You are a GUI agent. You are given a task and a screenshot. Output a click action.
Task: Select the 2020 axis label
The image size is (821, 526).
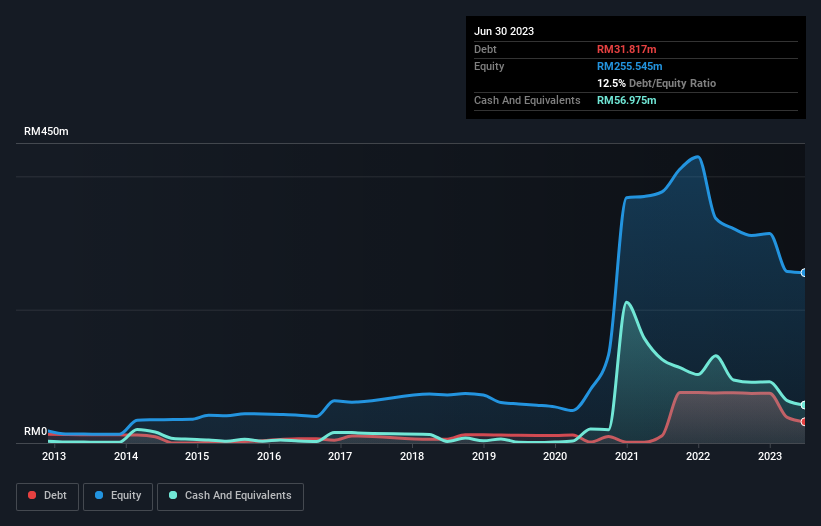pos(555,456)
